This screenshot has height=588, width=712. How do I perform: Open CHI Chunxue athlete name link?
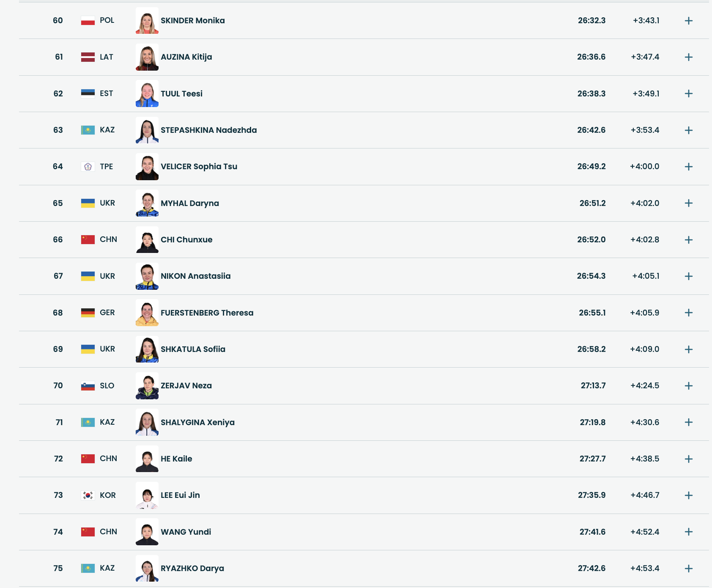pos(186,240)
